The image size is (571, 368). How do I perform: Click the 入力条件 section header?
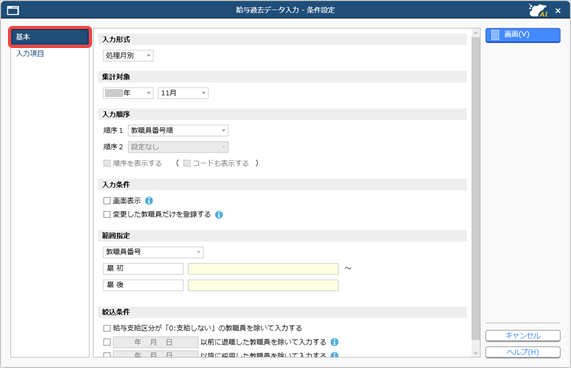(x=283, y=185)
